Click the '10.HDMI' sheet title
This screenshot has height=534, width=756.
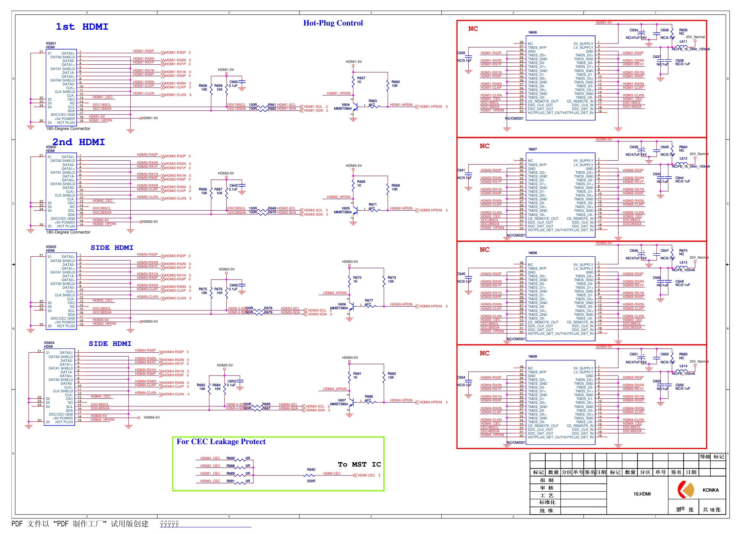[x=642, y=494]
